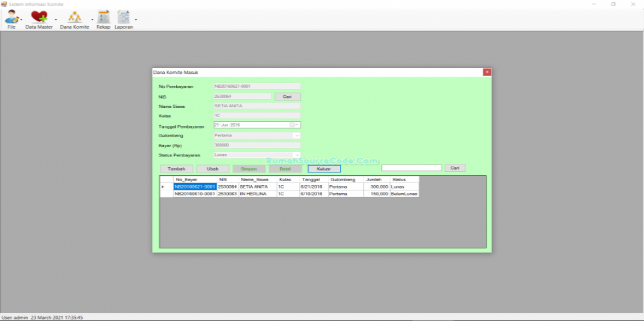
Task: Click Cari button next to NIS field
Action: click(x=287, y=97)
